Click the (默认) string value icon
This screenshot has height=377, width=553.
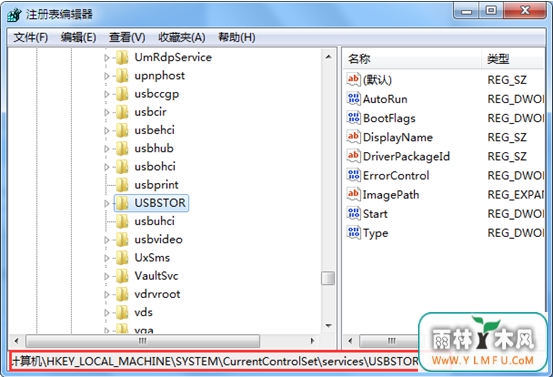(x=353, y=79)
